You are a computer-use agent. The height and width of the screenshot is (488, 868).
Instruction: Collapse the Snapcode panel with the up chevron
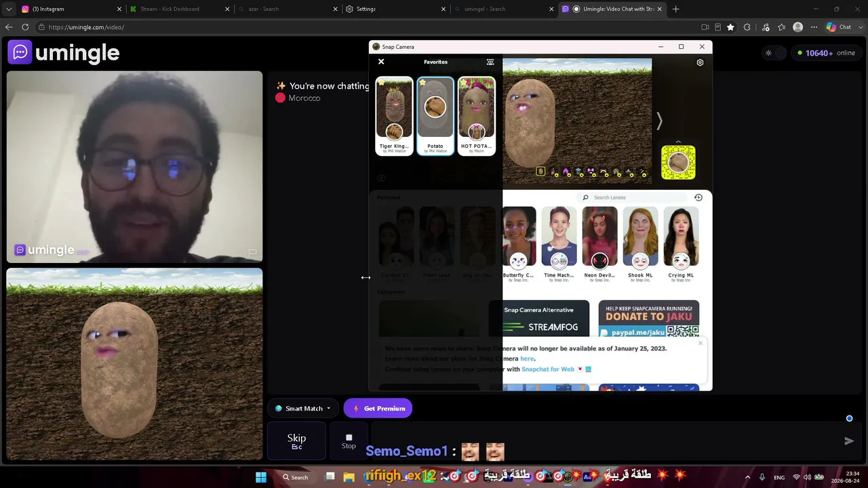click(x=678, y=142)
